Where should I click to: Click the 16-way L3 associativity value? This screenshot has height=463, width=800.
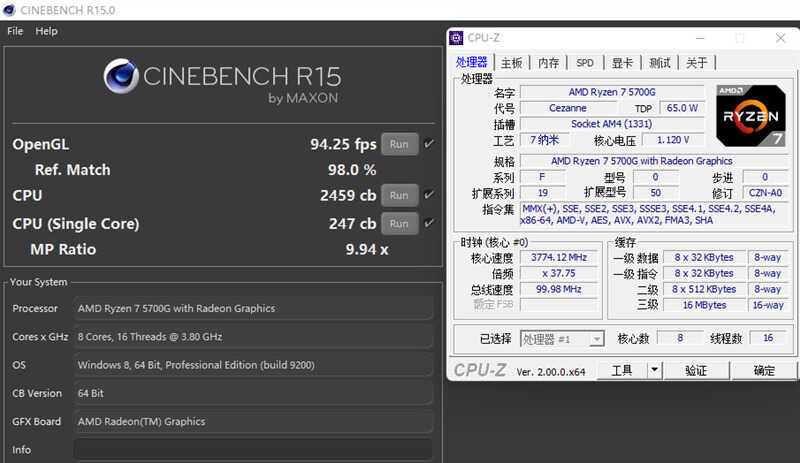(768, 305)
